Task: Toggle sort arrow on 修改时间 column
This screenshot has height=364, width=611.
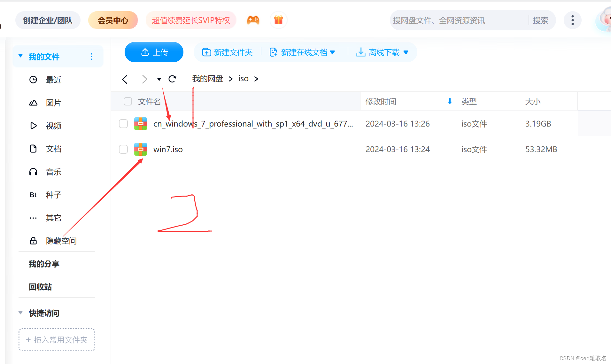Action: 450,101
